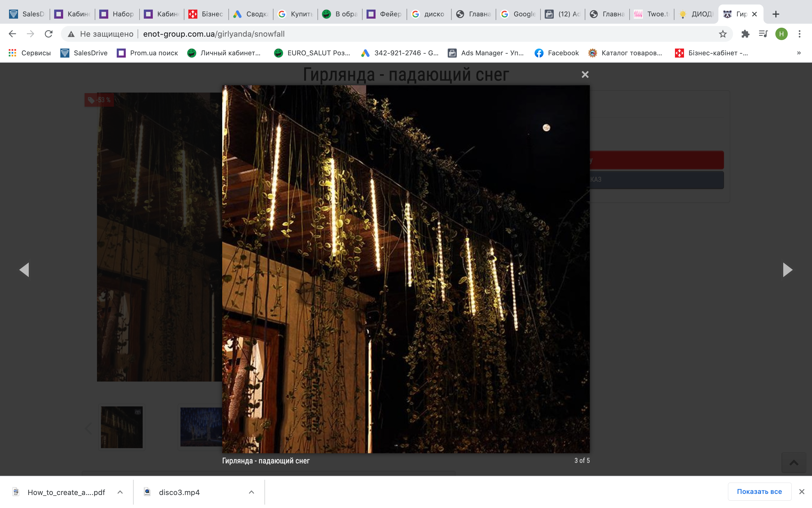Expand options for How_to_create_a....pdf download
Viewport: 812px width, 508px height.
[120, 492]
